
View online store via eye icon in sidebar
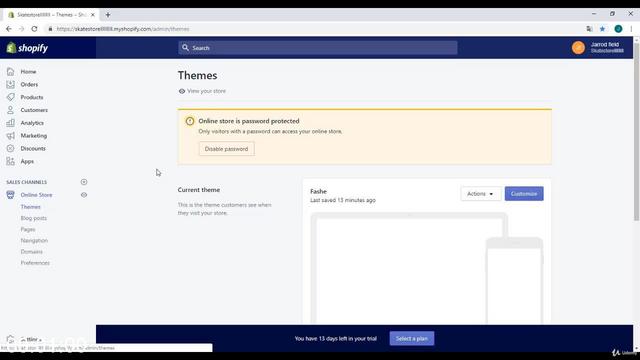(x=84, y=195)
